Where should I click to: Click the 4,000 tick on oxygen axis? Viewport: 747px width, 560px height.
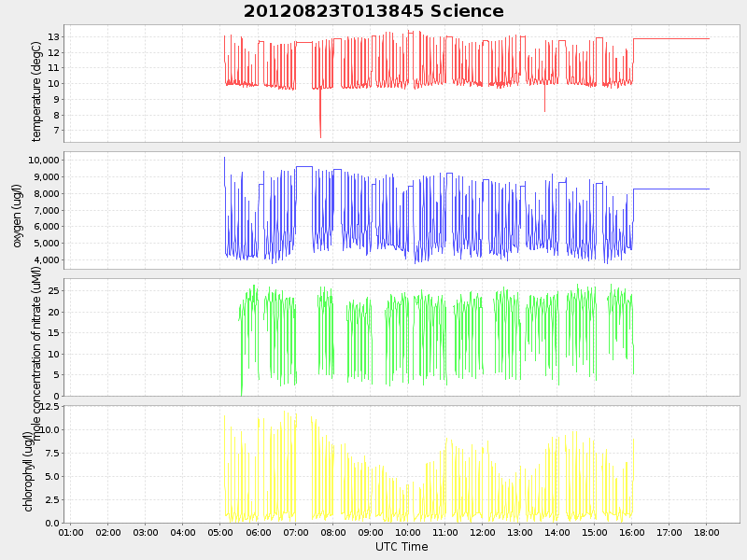(46, 260)
